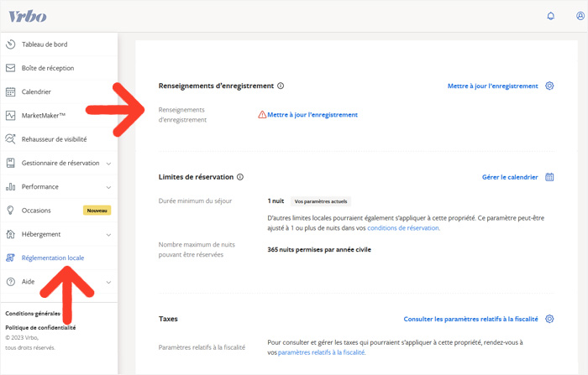Click gear icon beside Consulter les paramètres fiscalité
Image resolution: width=588 pixels, height=375 pixels.
(549, 319)
